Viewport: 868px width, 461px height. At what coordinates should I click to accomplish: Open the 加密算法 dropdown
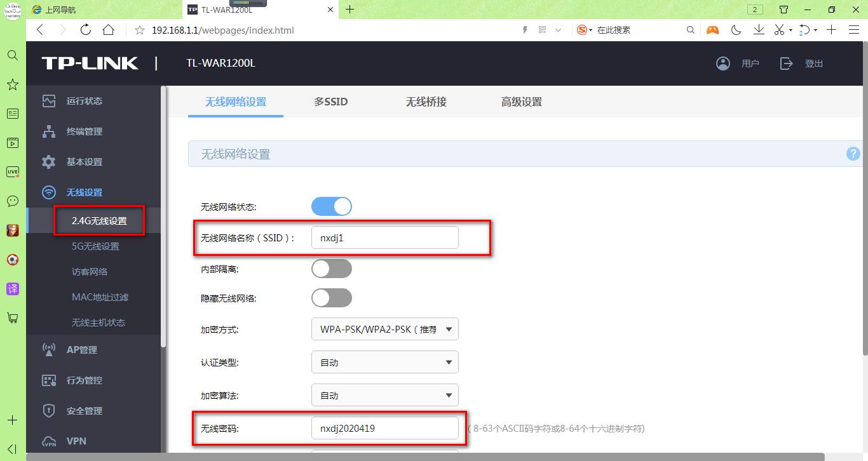(384, 395)
